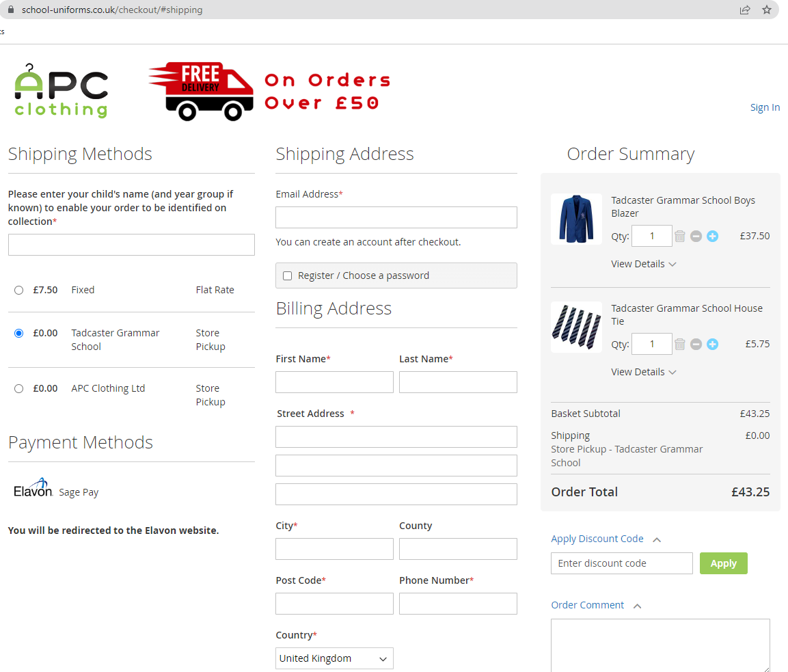Screen dimensions: 788x672
Task: Click the Elavon redirect notice text
Action: point(113,530)
